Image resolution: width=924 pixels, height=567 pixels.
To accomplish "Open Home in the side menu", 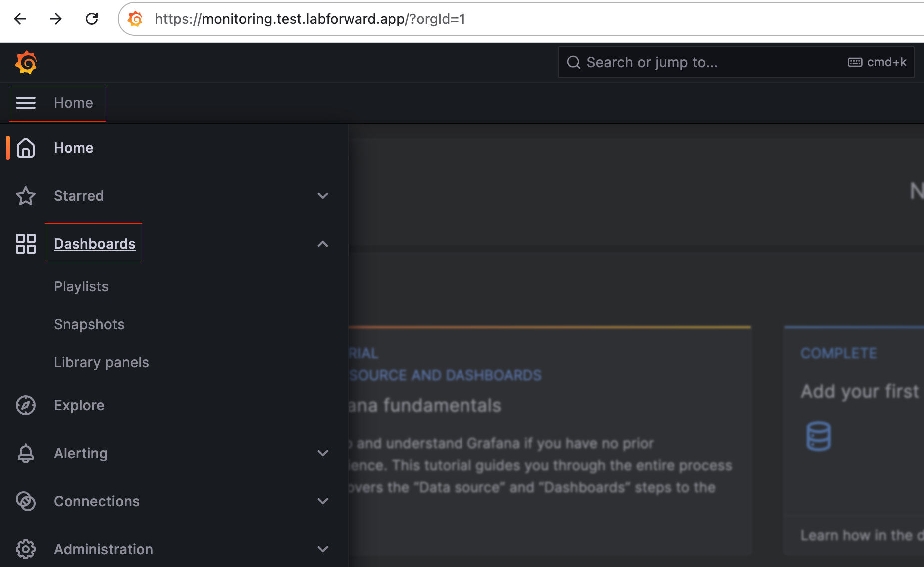I will (74, 148).
